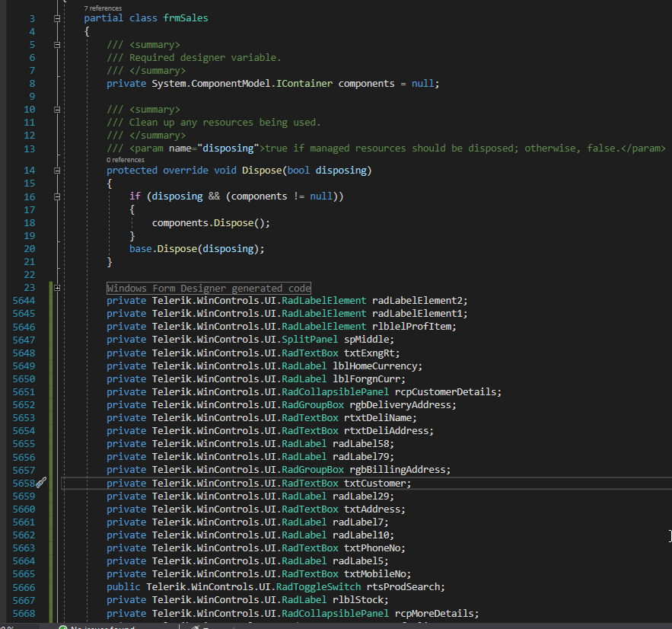
Task: Select line number 23 in the margin
Action: 30,288
